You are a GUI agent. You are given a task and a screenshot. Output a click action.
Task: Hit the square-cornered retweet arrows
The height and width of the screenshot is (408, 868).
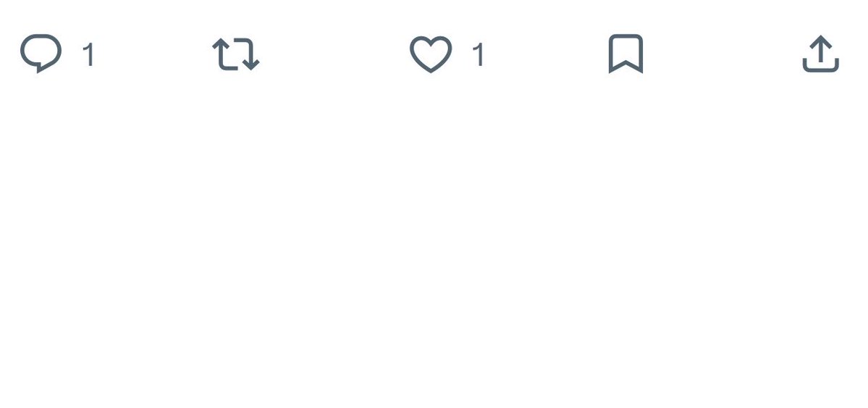236,54
